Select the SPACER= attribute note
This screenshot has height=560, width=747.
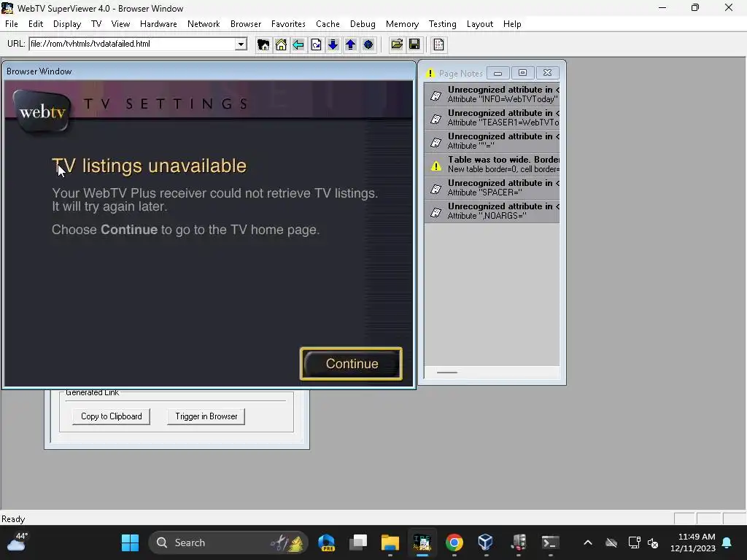[492, 187]
